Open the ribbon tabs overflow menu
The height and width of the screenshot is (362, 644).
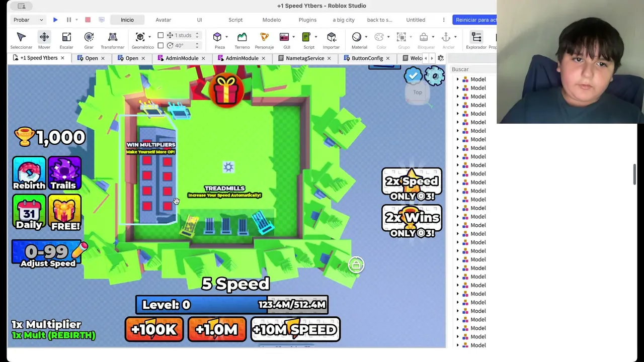[x=443, y=20]
